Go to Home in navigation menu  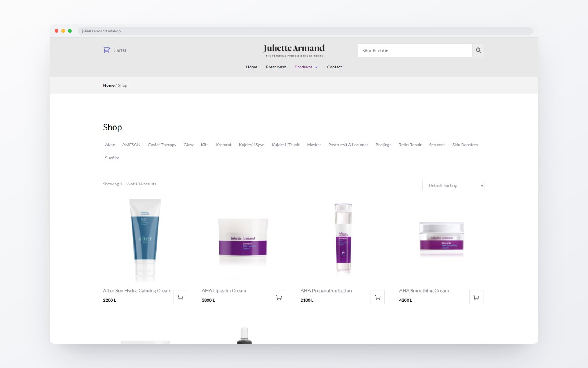coord(251,67)
